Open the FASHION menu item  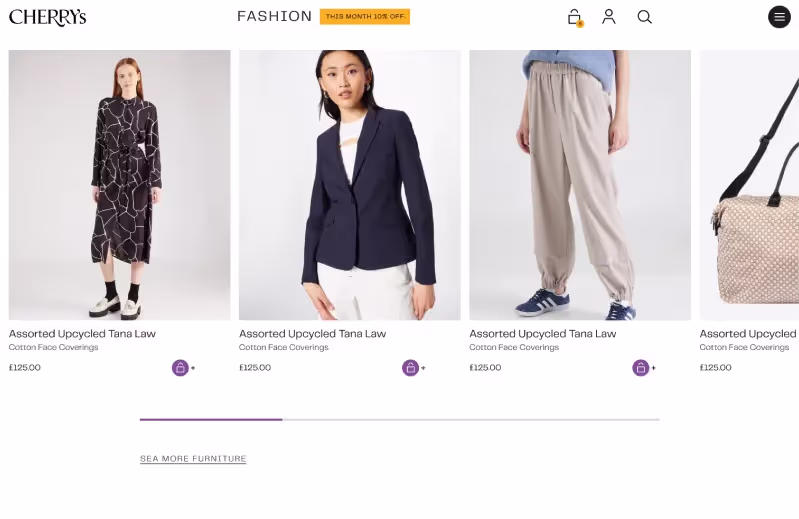point(275,16)
